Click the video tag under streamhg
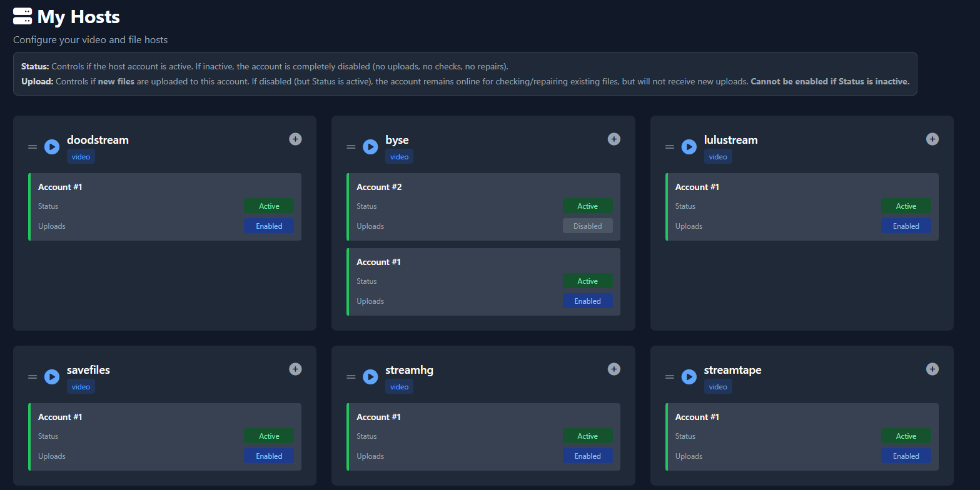Viewport: 980px width, 490px height. pos(399,387)
